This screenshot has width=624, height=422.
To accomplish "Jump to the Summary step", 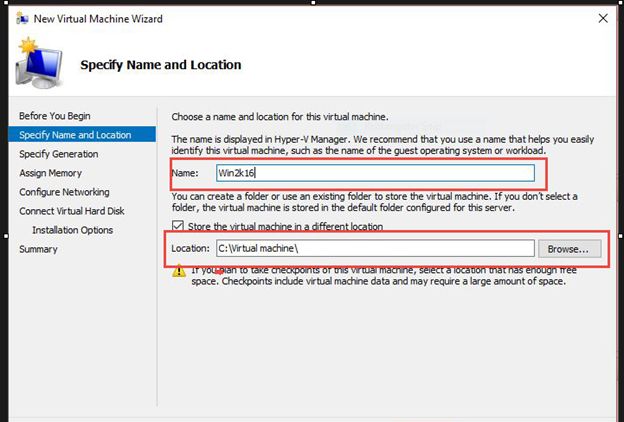I will tap(38, 249).
